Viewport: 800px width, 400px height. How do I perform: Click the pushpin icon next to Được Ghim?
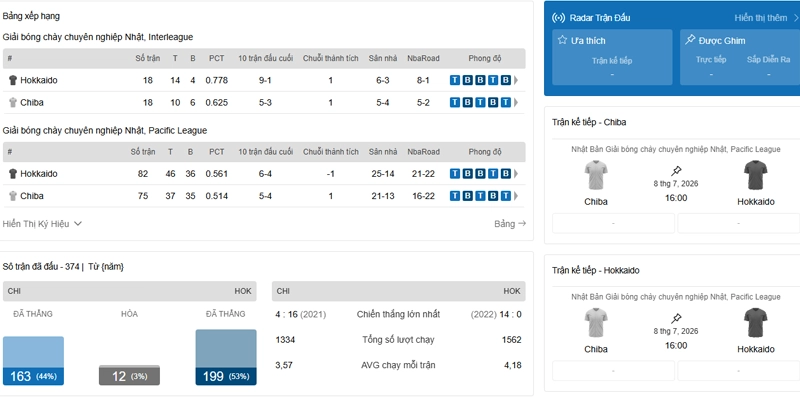click(x=690, y=40)
